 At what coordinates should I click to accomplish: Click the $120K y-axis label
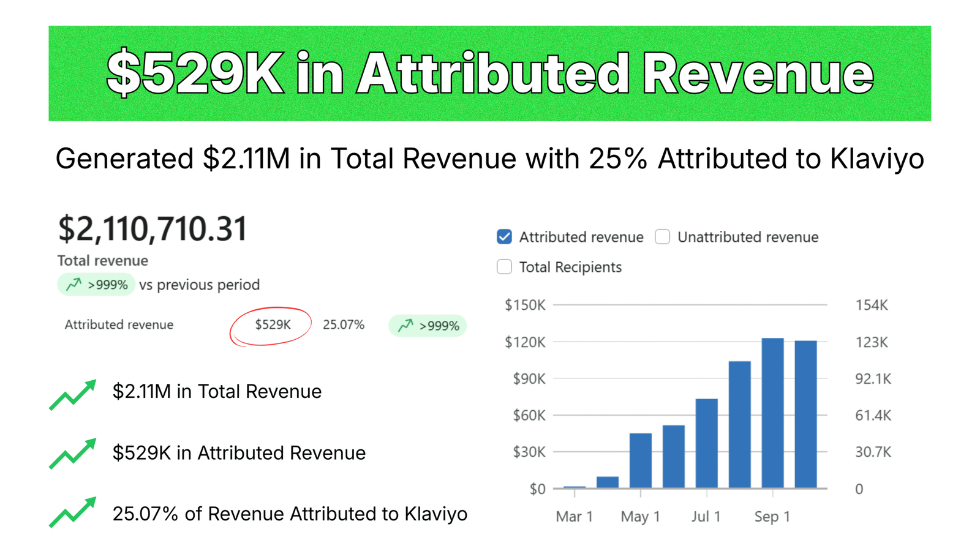tap(525, 342)
